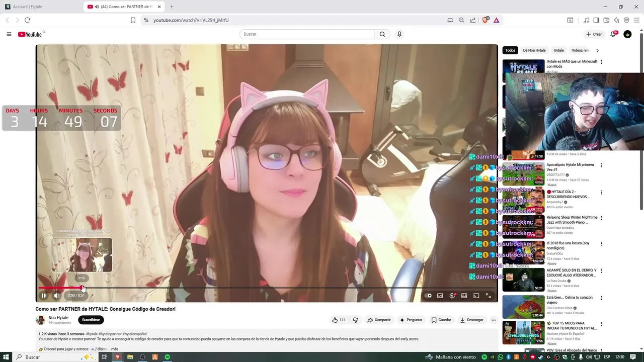
Task: Subscribe with the Suscribirse button
Action: pyautogui.click(x=91, y=320)
